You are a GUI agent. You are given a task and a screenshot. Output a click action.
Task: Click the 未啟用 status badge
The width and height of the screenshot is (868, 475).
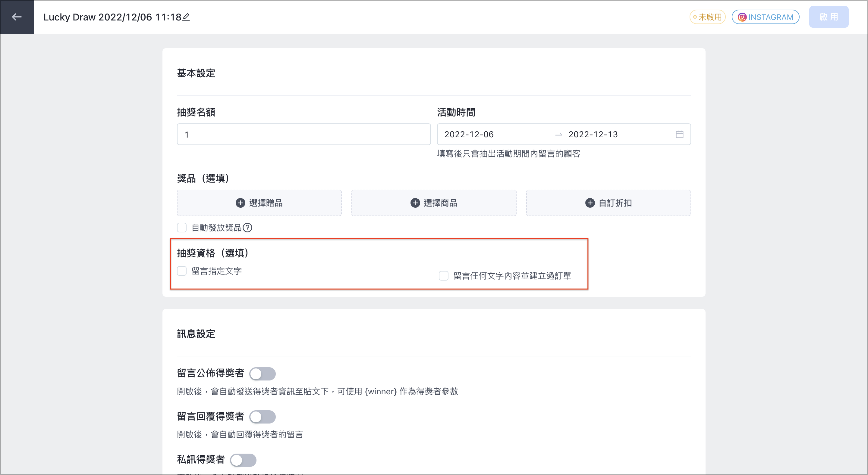tap(707, 17)
